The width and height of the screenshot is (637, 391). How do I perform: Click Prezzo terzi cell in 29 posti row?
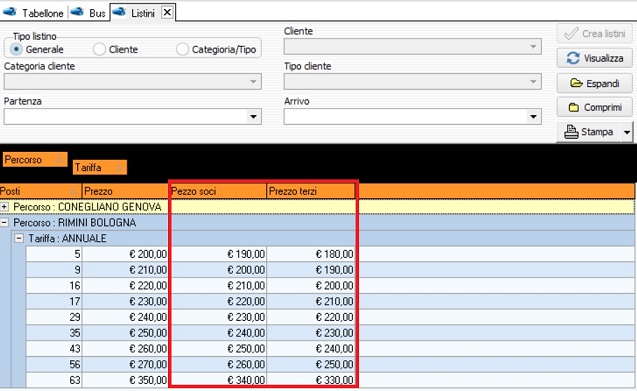(311, 317)
